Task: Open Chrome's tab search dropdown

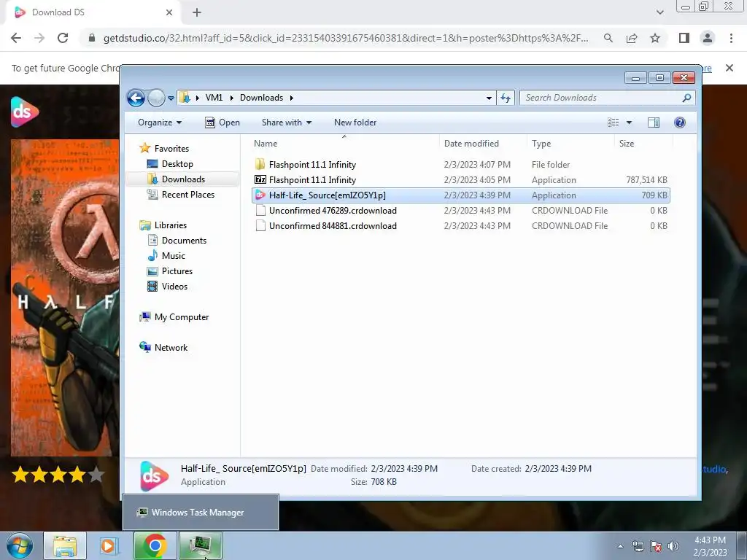Action: pos(659,12)
